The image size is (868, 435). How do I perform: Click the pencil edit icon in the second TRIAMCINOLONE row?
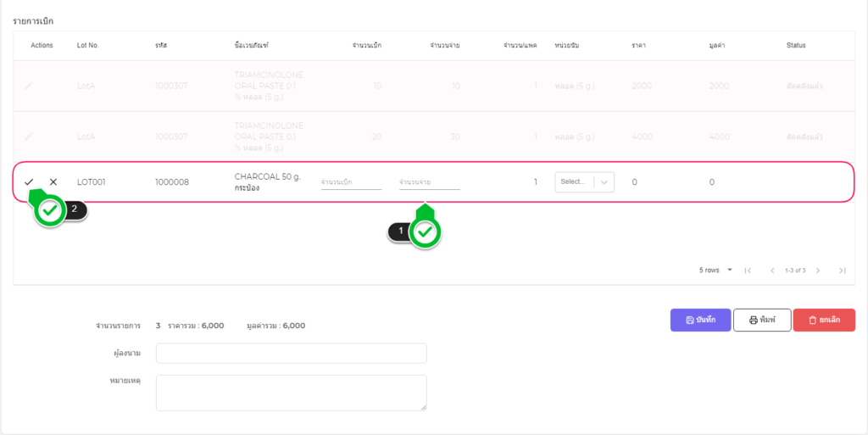tap(29, 137)
